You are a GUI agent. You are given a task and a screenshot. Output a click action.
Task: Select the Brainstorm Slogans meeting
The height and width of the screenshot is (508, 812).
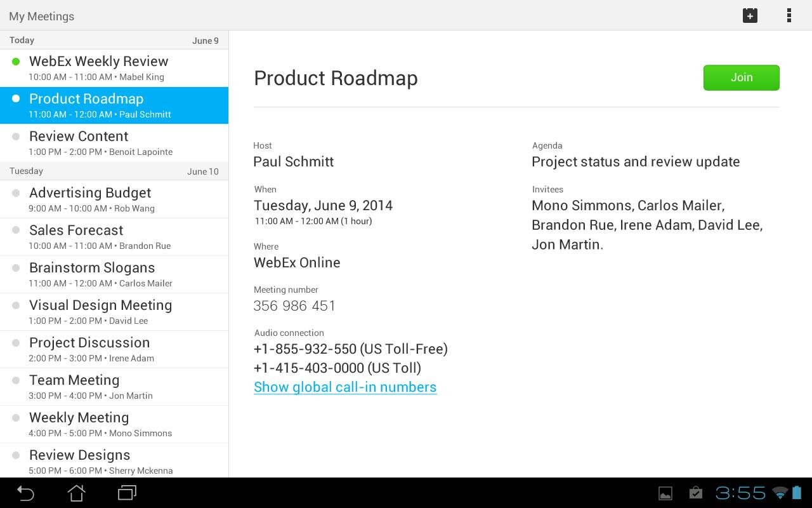pyautogui.click(x=114, y=274)
